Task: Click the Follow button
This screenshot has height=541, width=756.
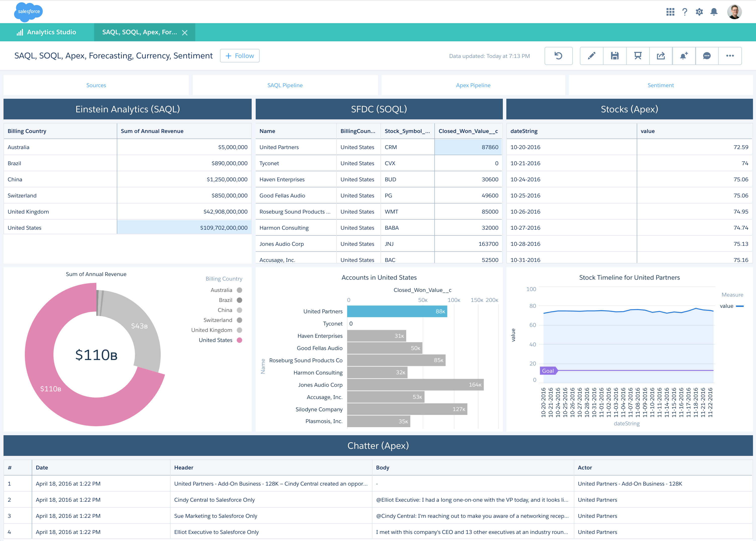Action: (x=240, y=56)
